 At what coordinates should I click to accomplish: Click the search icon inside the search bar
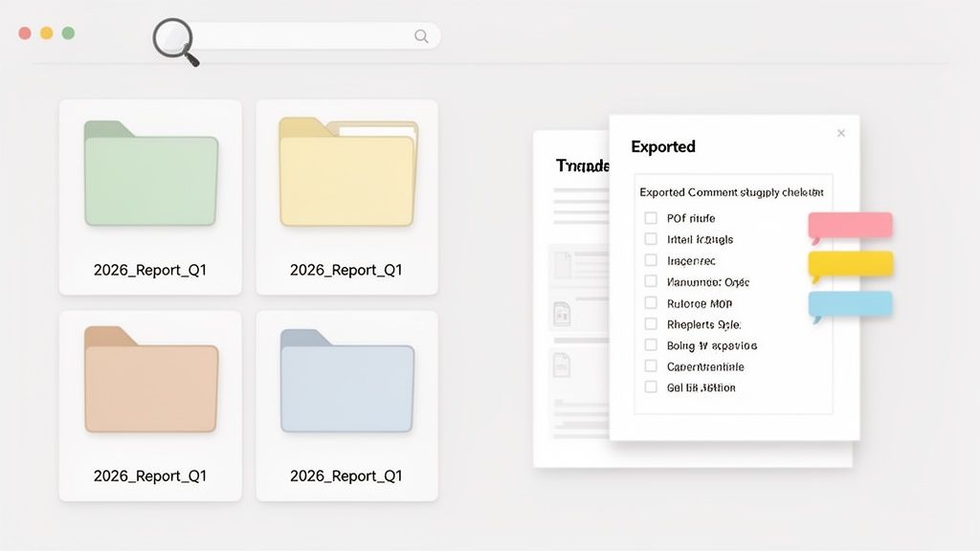tap(421, 35)
